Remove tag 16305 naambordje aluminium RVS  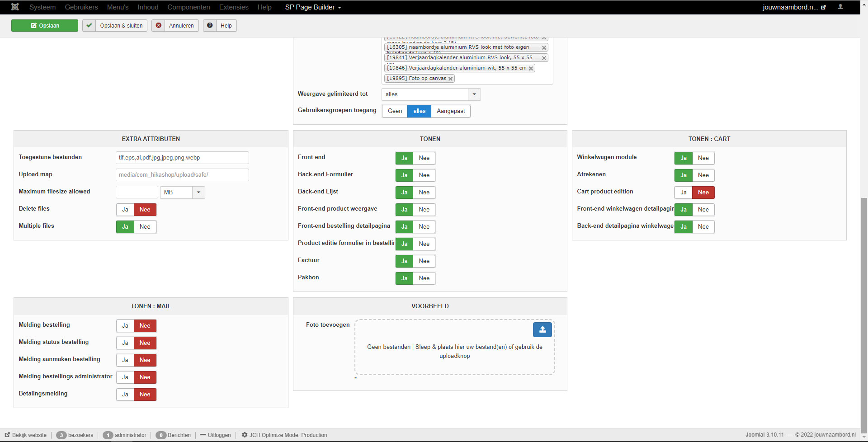click(544, 47)
